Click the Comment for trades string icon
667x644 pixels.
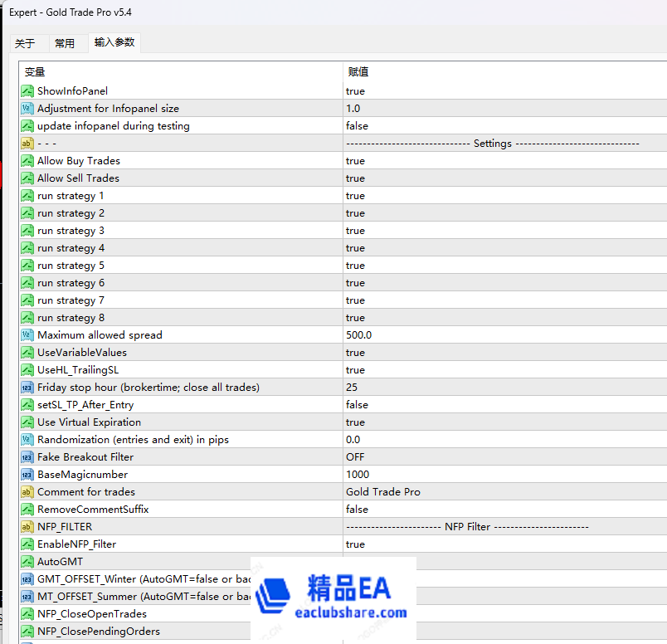tap(27, 492)
